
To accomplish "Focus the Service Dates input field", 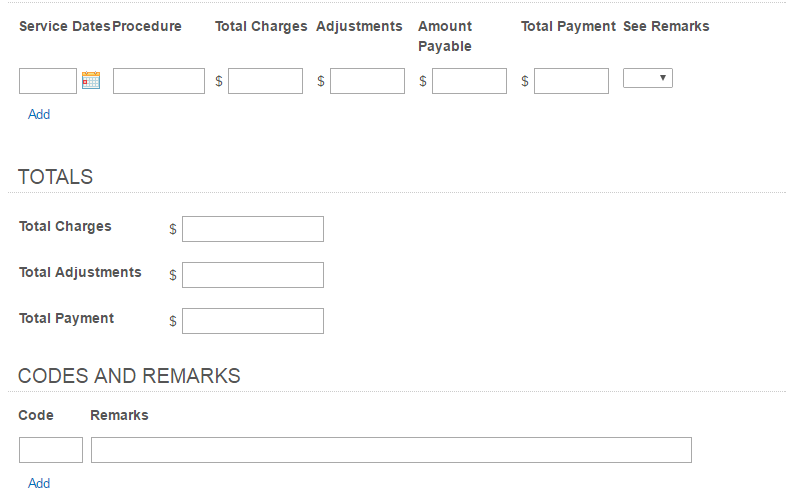I will [x=48, y=81].
